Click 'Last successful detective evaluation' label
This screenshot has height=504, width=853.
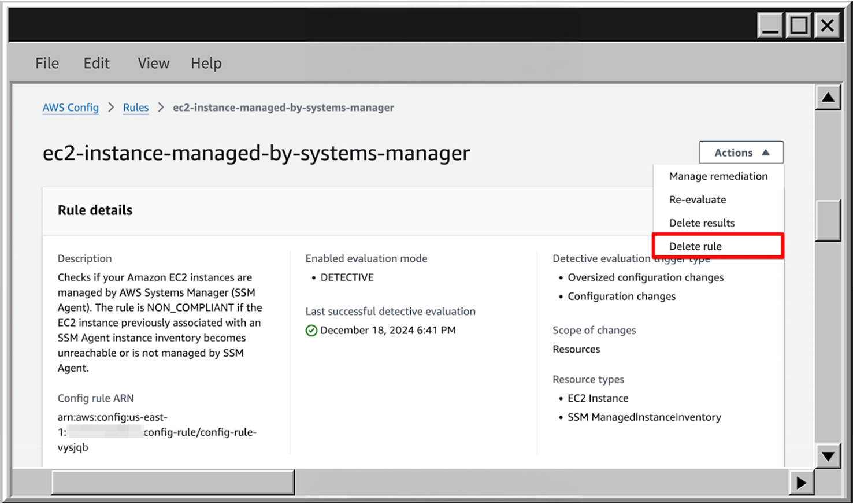click(x=390, y=312)
